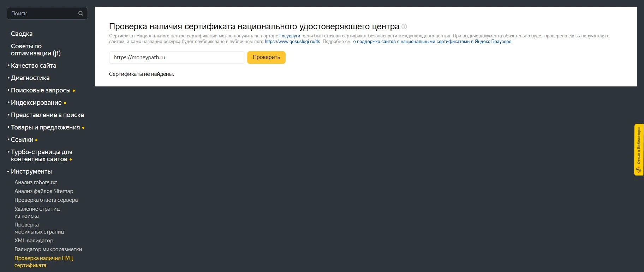Open link about national certificates in Yandex Browser
Viewport: 644px width, 272px height.
point(432,42)
